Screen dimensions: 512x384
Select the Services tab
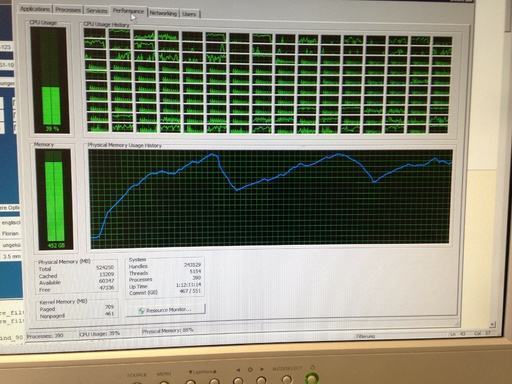click(x=97, y=11)
